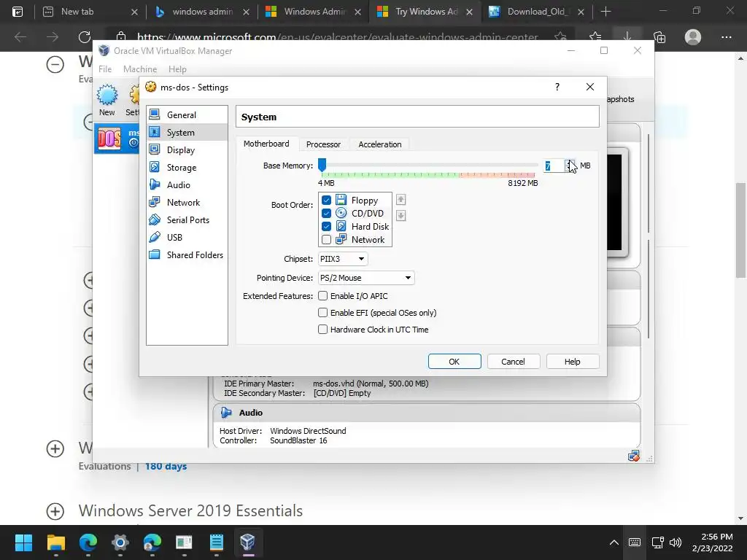
Task: Uncheck Hard Disk in boot order
Action: (x=326, y=227)
